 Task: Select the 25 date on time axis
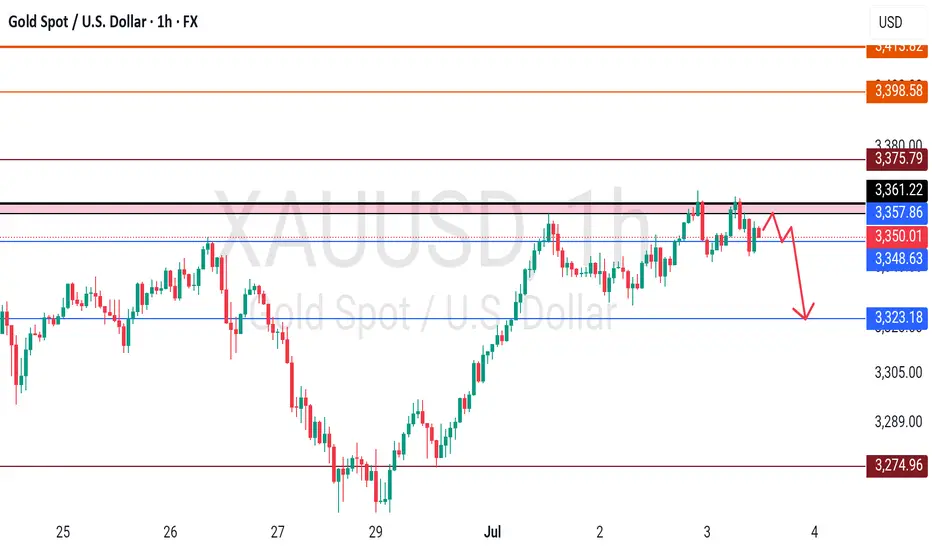pos(62,532)
